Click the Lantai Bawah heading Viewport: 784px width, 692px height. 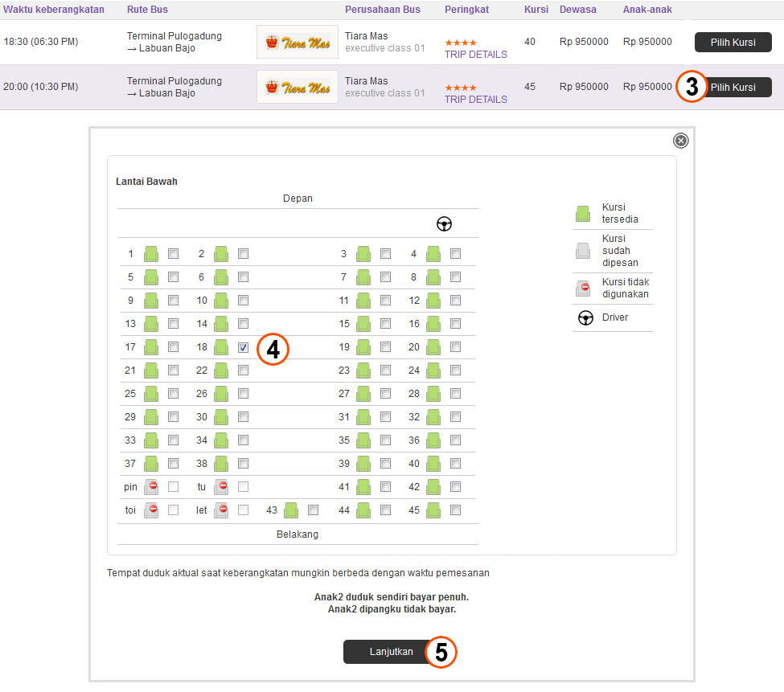click(x=146, y=182)
